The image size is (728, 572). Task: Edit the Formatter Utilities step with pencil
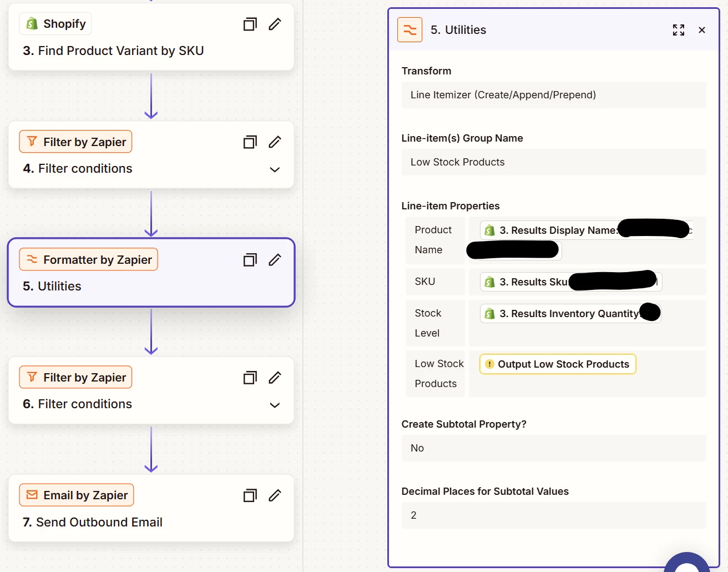coord(275,259)
